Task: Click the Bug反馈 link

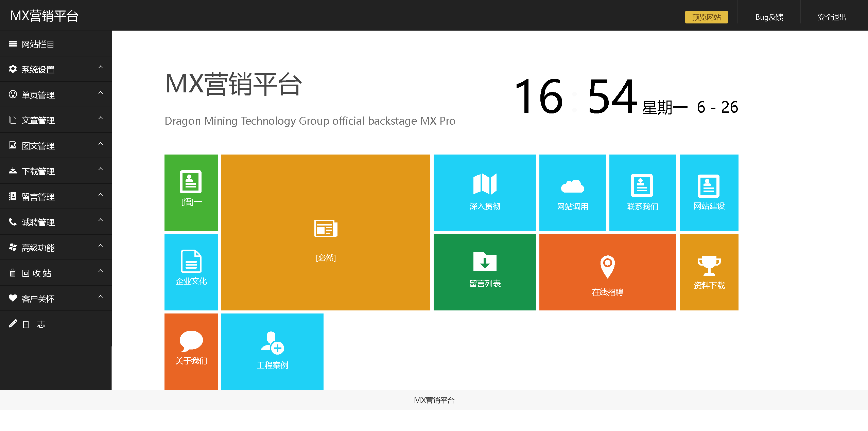Action: (x=769, y=17)
